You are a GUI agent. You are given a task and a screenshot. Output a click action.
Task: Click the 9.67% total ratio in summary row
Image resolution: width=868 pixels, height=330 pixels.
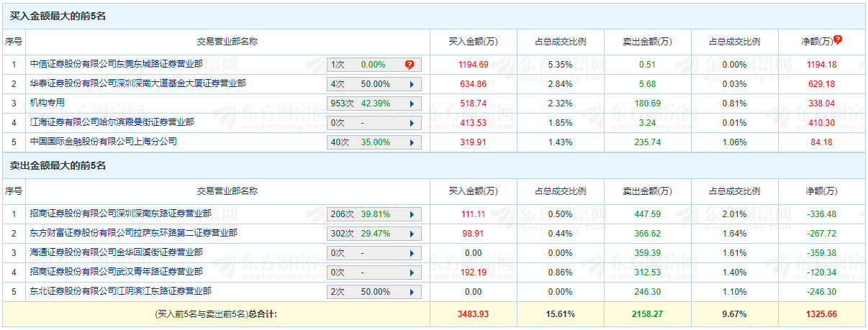click(734, 314)
